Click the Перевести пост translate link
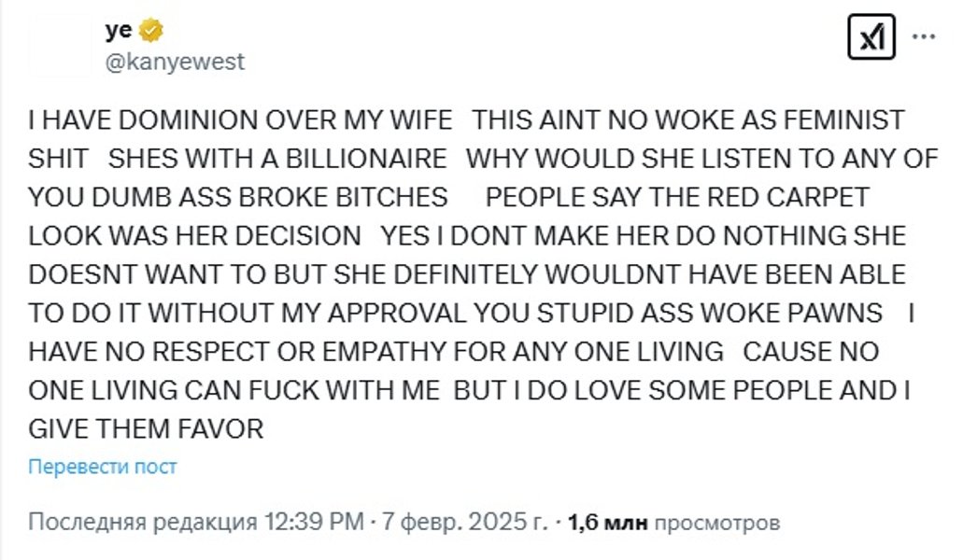This screenshot has height=560, width=963. coord(102,467)
